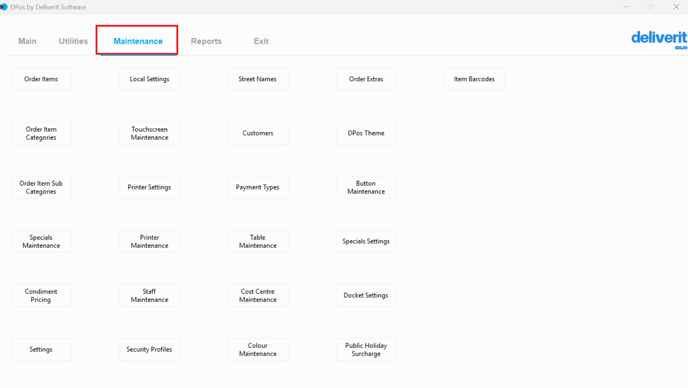688x388 pixels.
Task: Open Order Item Sub Categories
Action: (x=41, y=187)
